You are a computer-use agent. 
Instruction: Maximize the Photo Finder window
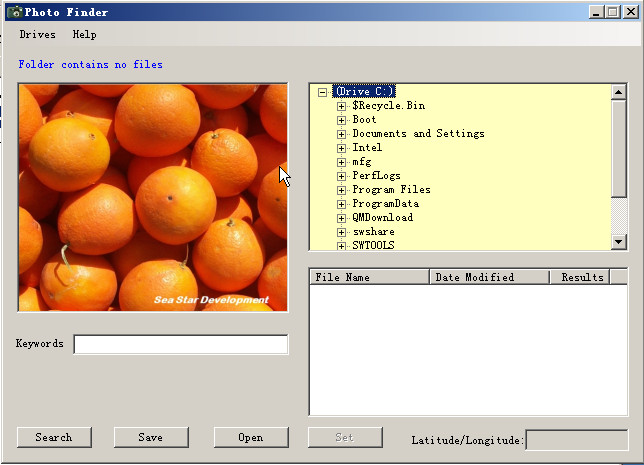click(613, 12)
